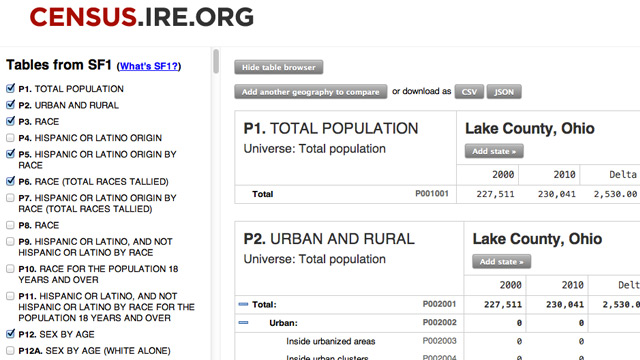Collapse the P2 Total: row
Viewport: 640px width, 360px height.
[x=243, y=304]
